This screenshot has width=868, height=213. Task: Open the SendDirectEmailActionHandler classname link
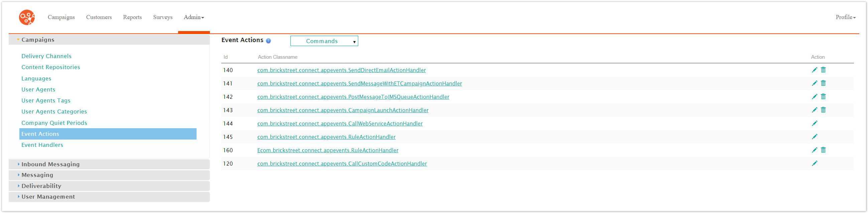341,70
